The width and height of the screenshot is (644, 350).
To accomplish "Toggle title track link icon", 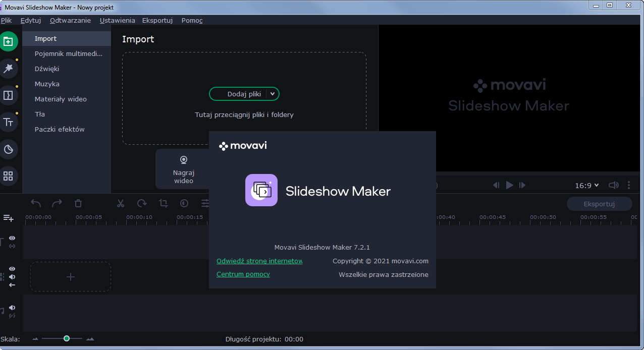I will pyautogui.click(x=12, y=246).
